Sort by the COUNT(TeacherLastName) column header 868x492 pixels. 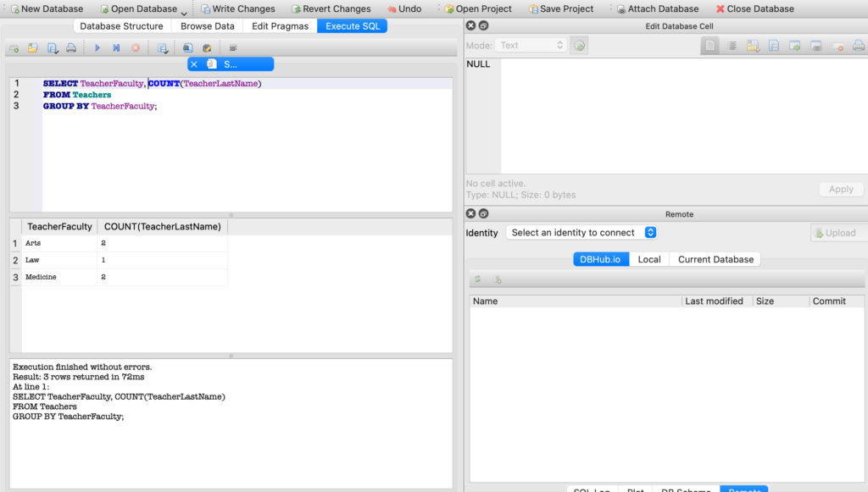162,227
